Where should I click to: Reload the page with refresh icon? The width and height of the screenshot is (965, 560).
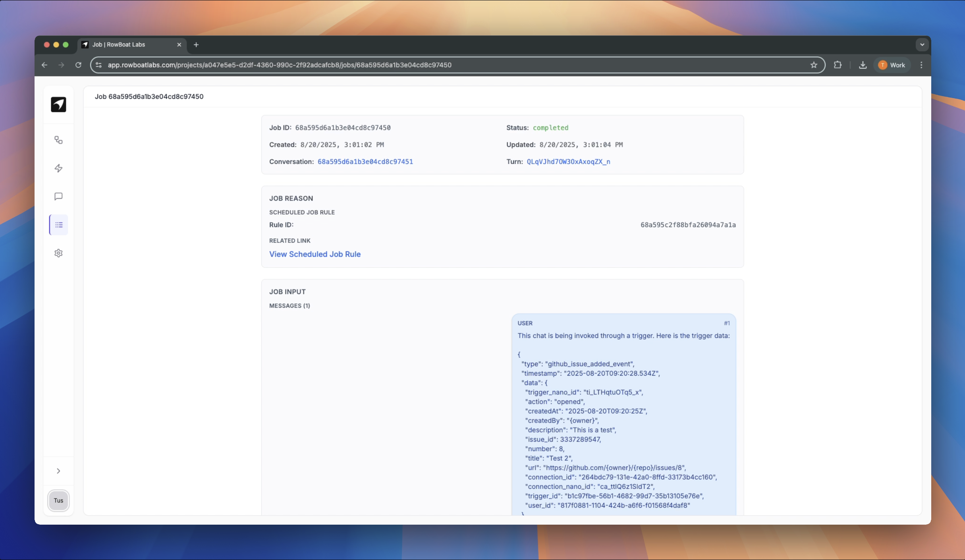pyautogui.click(x=78, y=65)
